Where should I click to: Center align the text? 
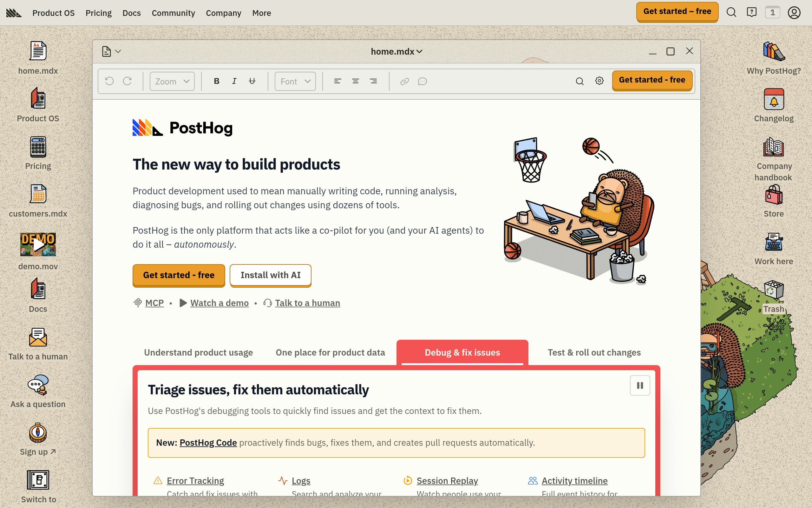[x=355, y=81]
